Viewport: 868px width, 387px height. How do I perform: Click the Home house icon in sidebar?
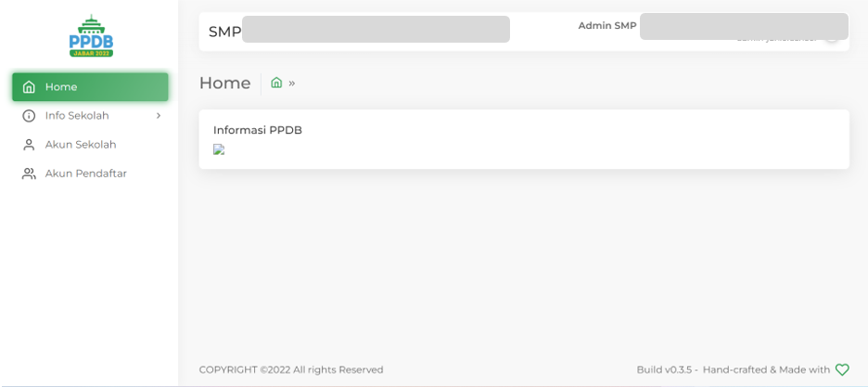29,87
